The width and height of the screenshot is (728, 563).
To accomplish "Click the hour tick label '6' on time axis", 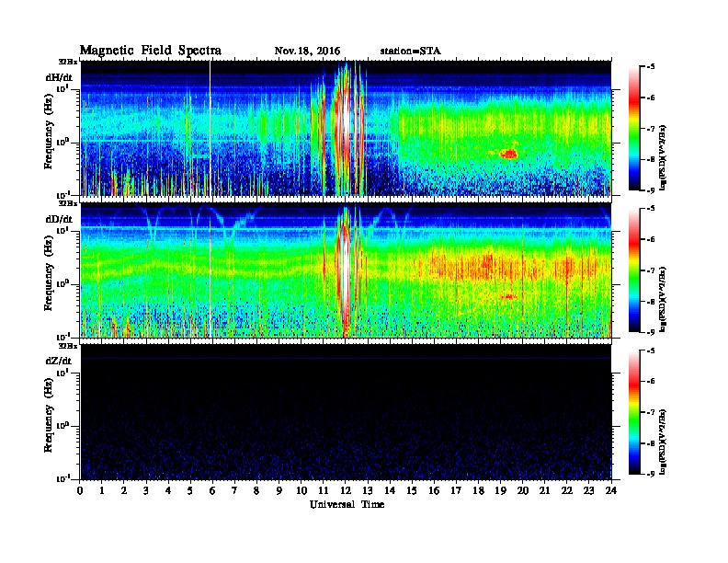I will [x=212, y=490].
